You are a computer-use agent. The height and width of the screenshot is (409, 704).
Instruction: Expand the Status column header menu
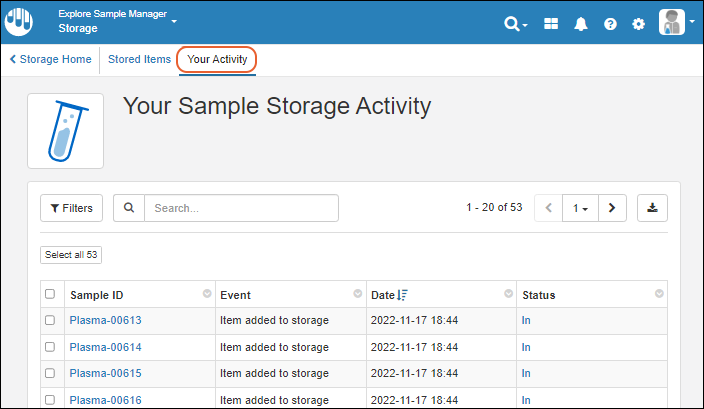point(659,294)
